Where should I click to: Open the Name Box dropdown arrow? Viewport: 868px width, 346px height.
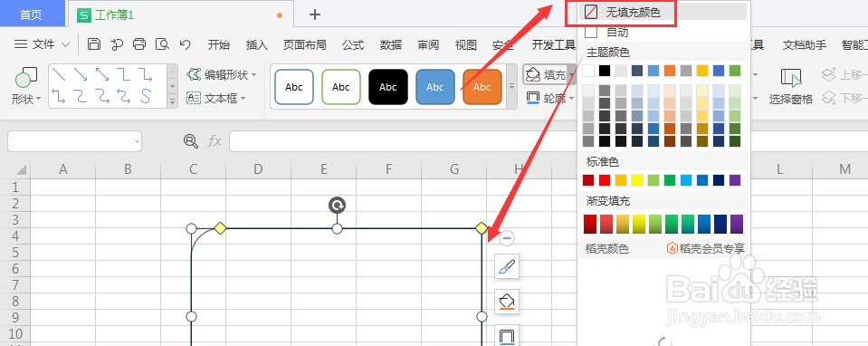pyautogui.click(x=137, y=142)
